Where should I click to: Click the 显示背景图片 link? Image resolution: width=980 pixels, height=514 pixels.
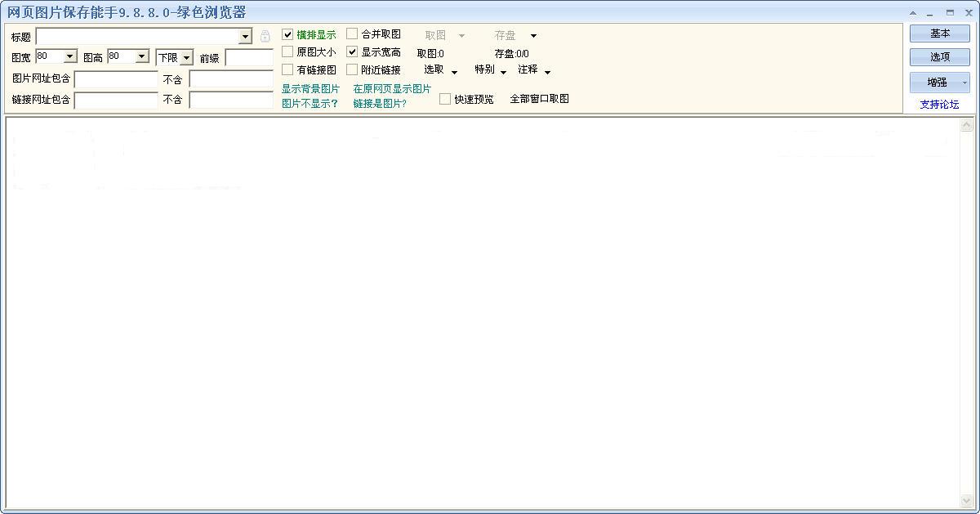coord(310,88)
